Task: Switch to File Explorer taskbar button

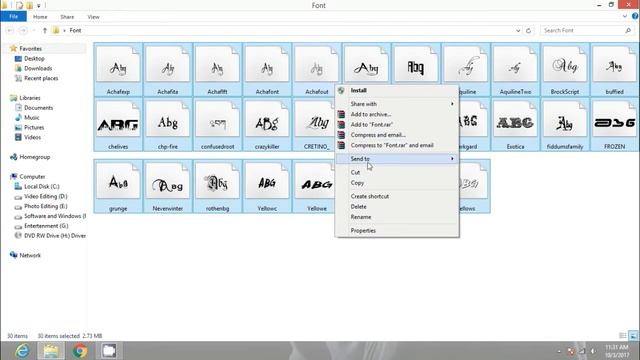Action: pyautogui.click(x=51, y=351)
